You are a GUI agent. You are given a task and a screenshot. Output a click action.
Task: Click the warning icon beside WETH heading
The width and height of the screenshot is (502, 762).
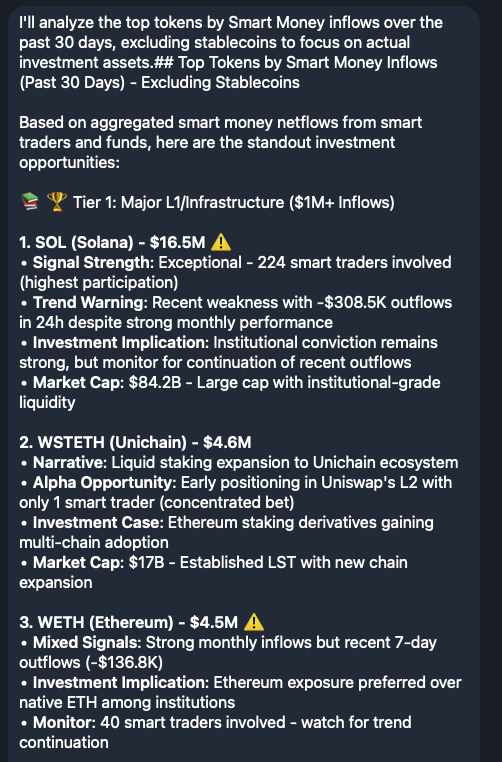click(x=254, y=622)
